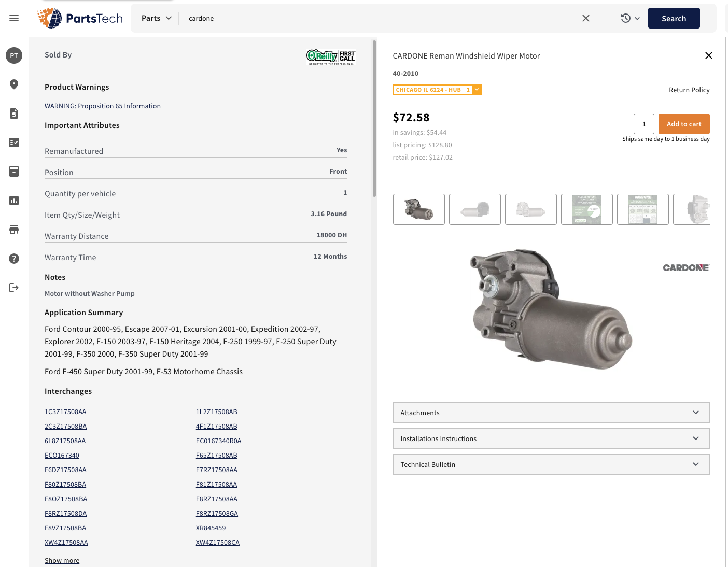Open interchange F65Z17508AB
Screen dimensions: 728x567
[x=216, y=455]
